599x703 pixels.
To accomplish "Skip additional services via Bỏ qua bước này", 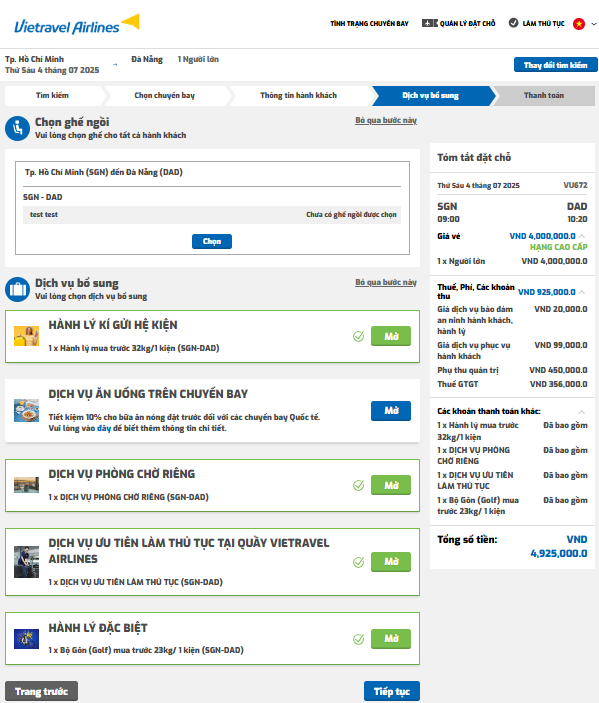I will (386, 282).
